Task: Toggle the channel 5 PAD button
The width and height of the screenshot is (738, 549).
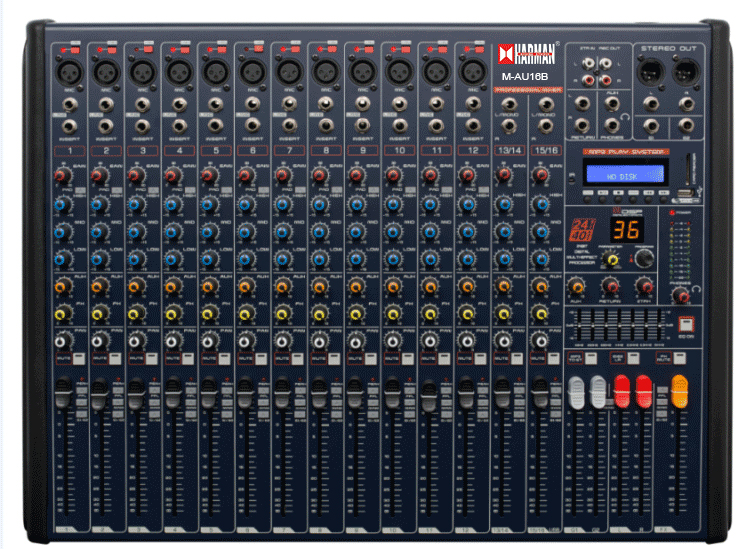Action: [x=227, y=190]
